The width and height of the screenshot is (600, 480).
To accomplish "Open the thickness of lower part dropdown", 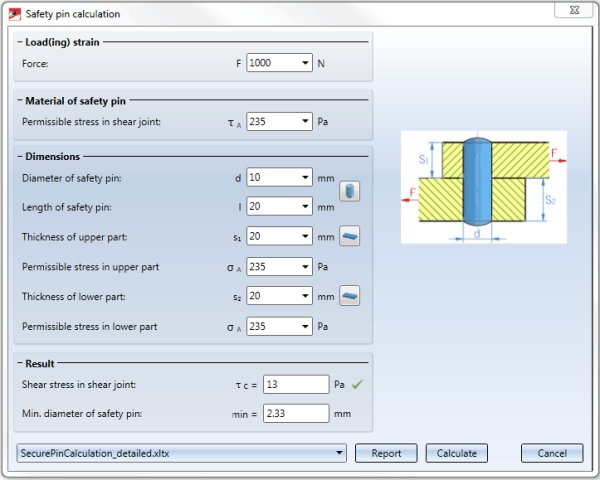I will pos(305,296).
